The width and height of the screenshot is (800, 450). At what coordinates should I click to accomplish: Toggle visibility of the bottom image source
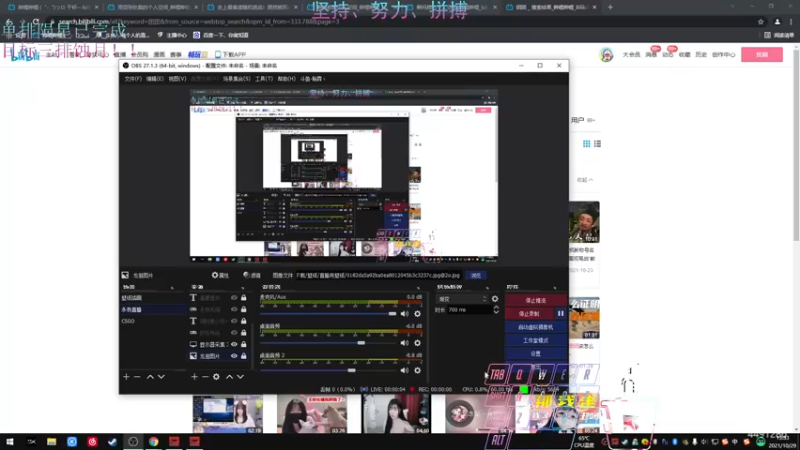pyautogui.click(x=234, y=356)
